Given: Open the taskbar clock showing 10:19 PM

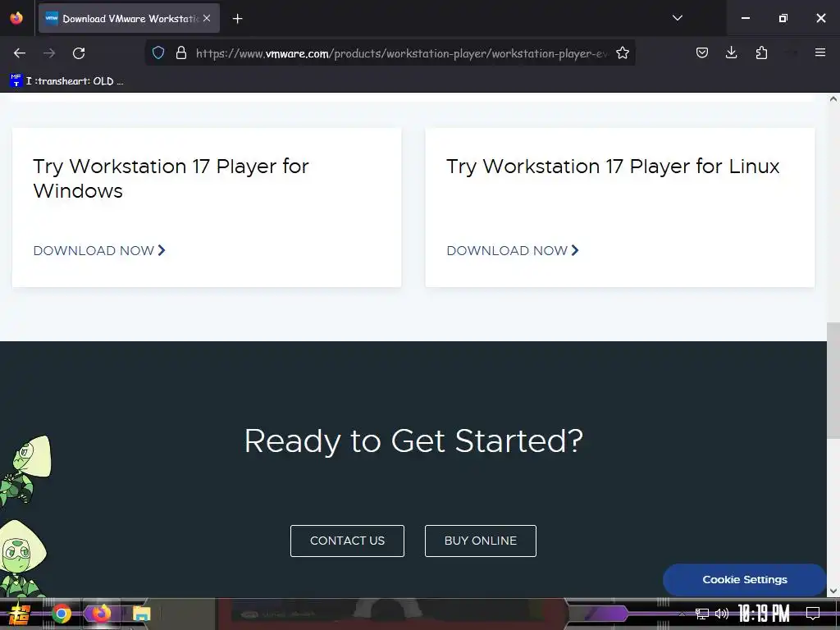Looking at the screenshot, I should [764, 614].
